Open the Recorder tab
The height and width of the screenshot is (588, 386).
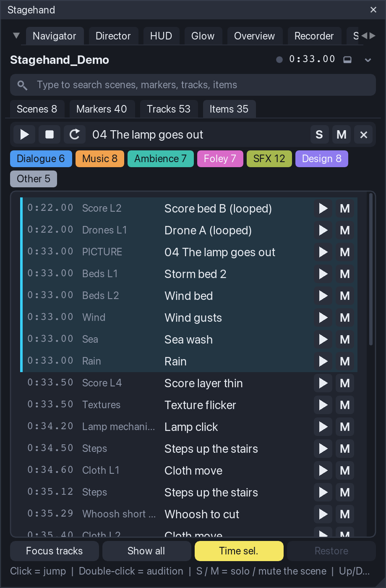314,36
